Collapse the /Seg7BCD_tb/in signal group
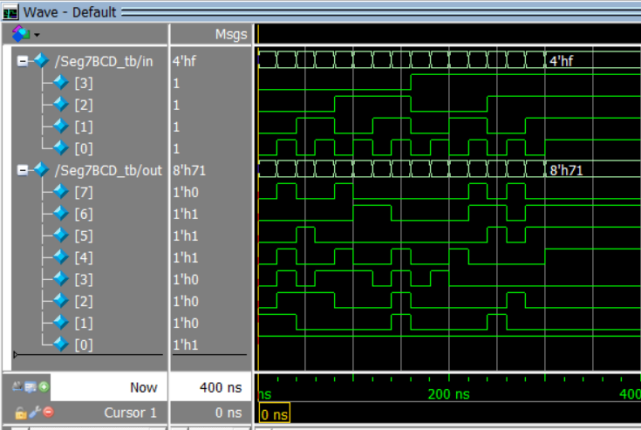The width and height of the screenshot is (641, 430). pyautogui.click(x=23, y=61)
